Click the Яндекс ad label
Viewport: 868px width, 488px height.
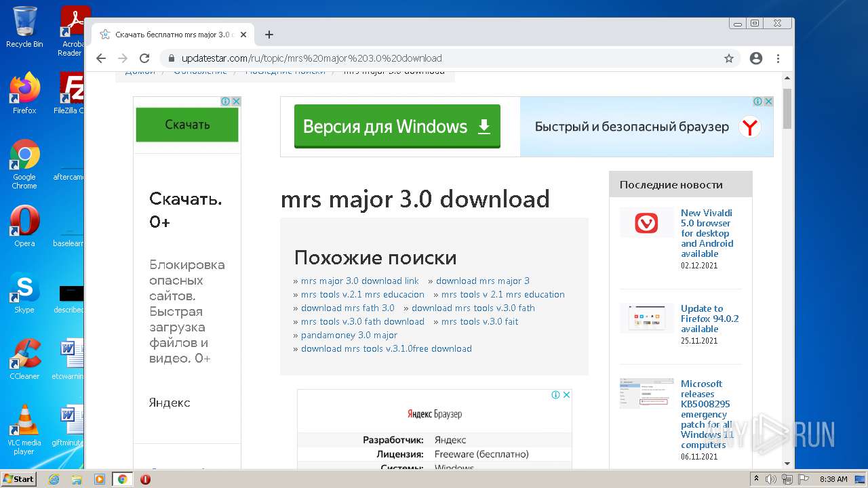click(170, 403)
